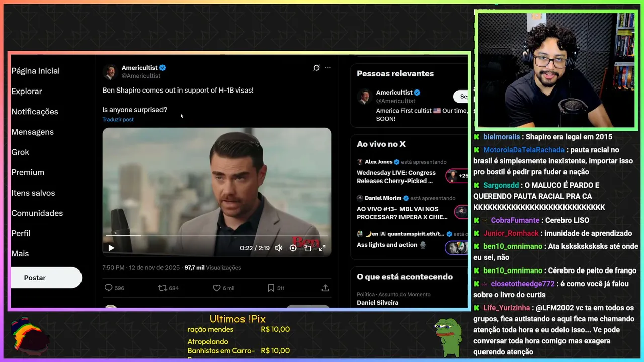Open Americultist profile in Pessoas relevantes
Image resolution: width=644 pixels, height=362 pixels.
tap(394, 93)
